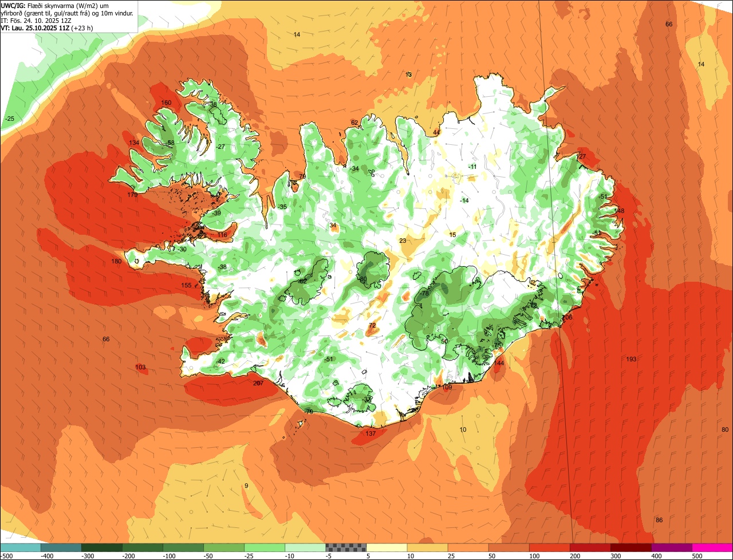The width and height of the screenshot is (733, 560).
Task: Select the ocean value 193 in the east
Action: (631, 360)
